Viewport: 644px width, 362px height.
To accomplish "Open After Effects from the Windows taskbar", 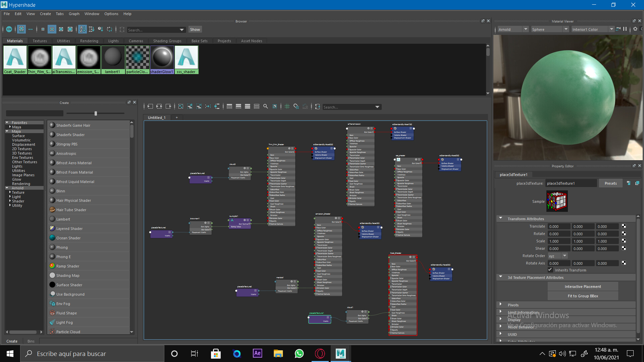I will 257,353.
